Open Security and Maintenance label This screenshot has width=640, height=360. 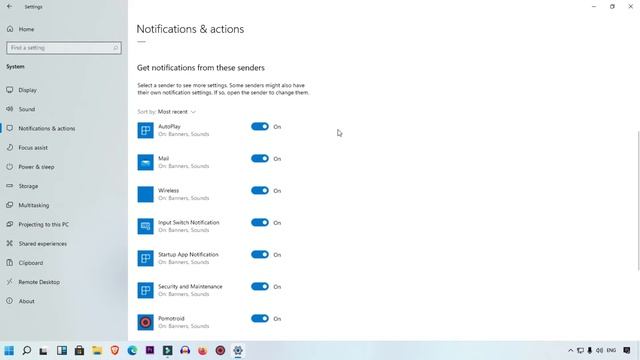190,287
